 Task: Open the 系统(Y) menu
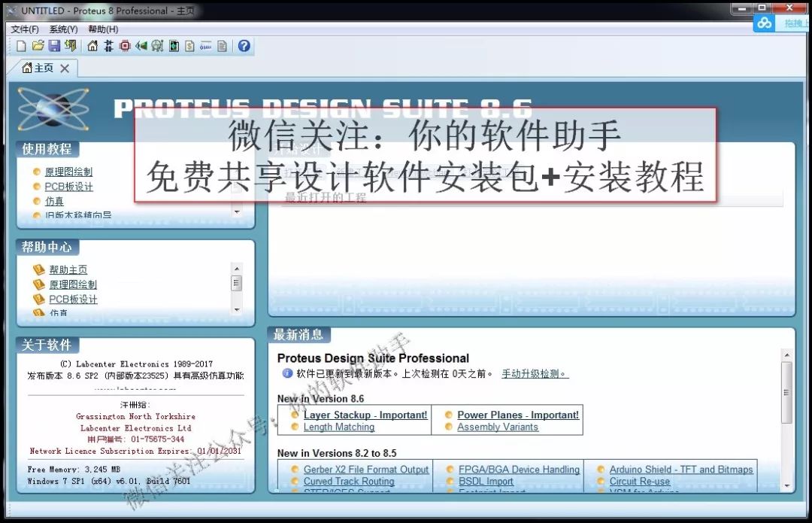[x=63, y=29]
